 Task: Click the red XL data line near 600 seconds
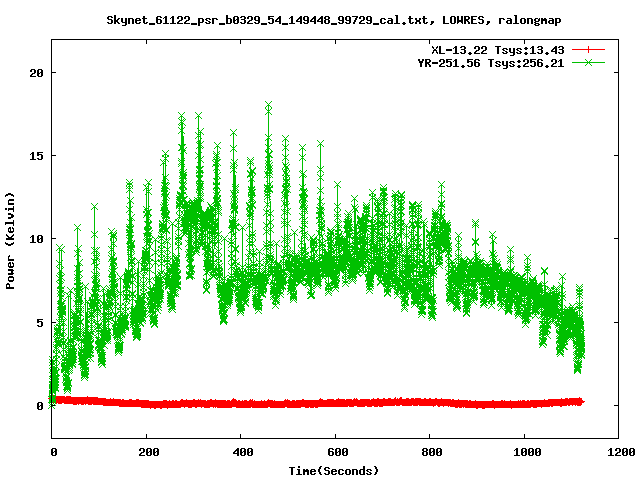(336, 402)
